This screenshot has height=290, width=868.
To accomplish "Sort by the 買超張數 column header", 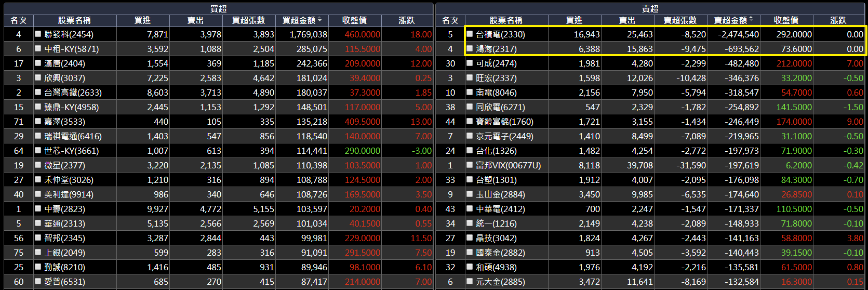I will tap(249, 20).
